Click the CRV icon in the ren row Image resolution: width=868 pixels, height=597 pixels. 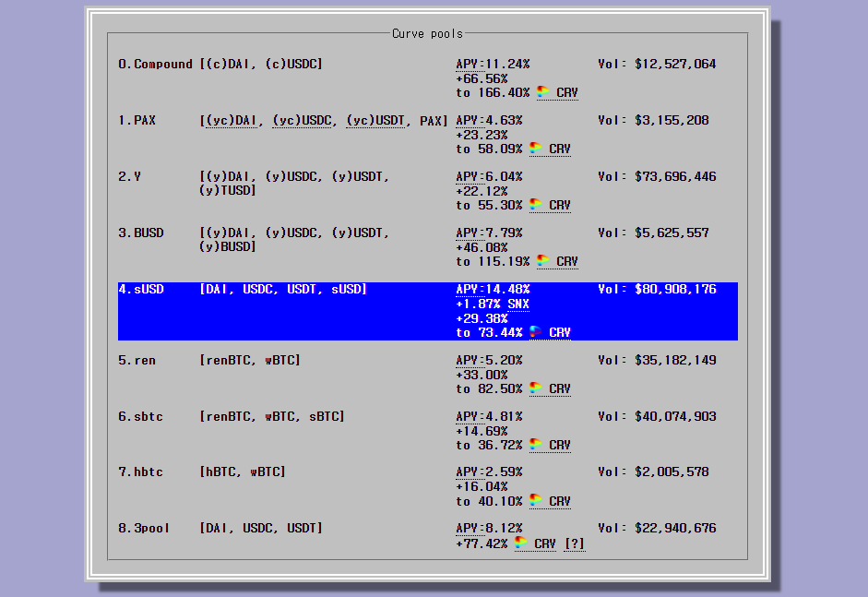536,388
